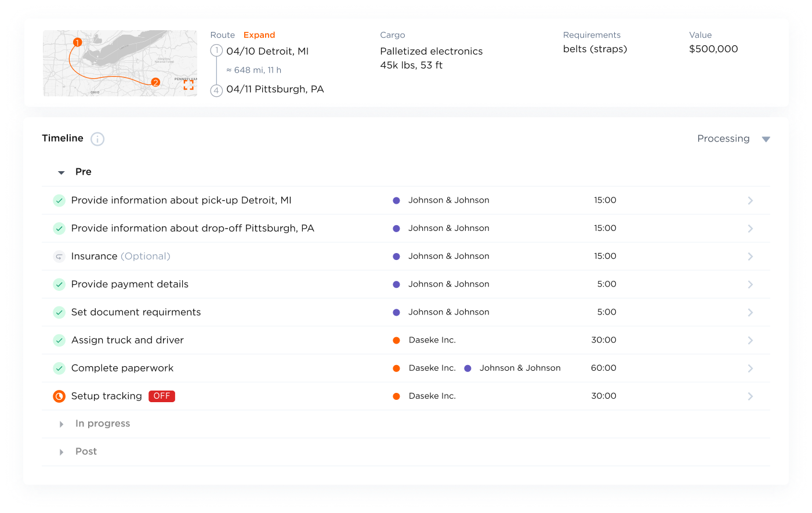Click route stop 4 circle for Pittsburgh

coord(216,90)
